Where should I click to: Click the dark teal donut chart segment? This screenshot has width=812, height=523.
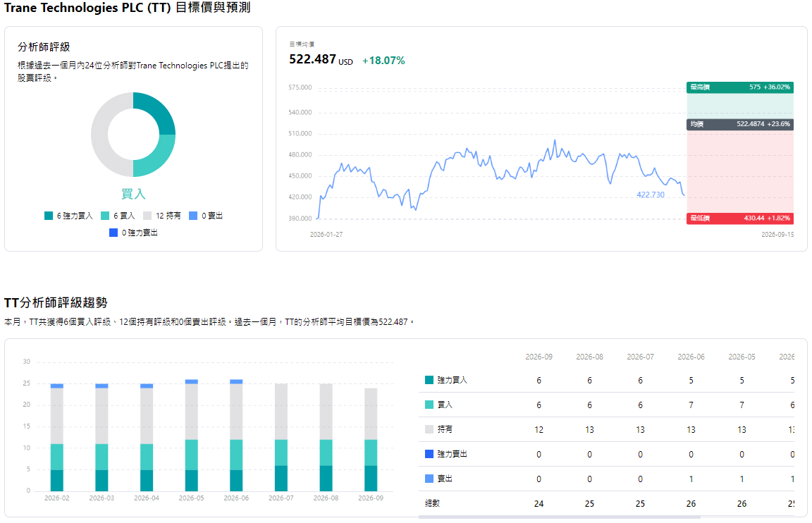click(x=158, y=111)
